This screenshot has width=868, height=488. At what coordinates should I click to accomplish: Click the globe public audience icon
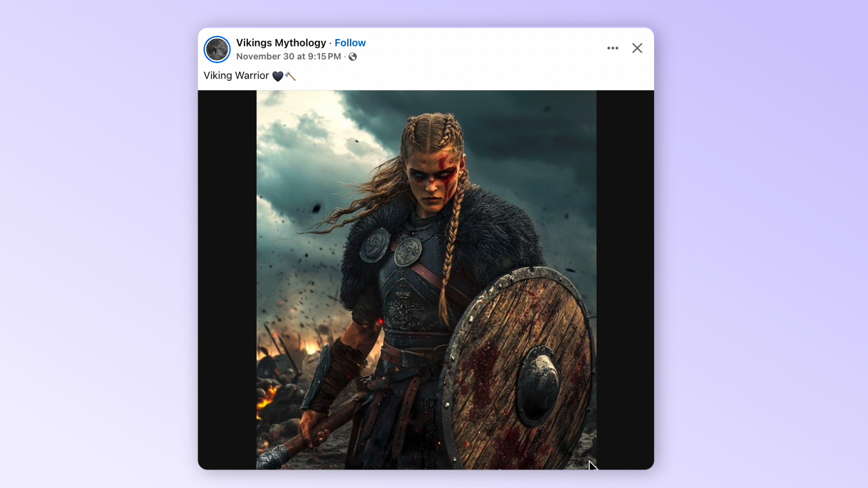353,57
